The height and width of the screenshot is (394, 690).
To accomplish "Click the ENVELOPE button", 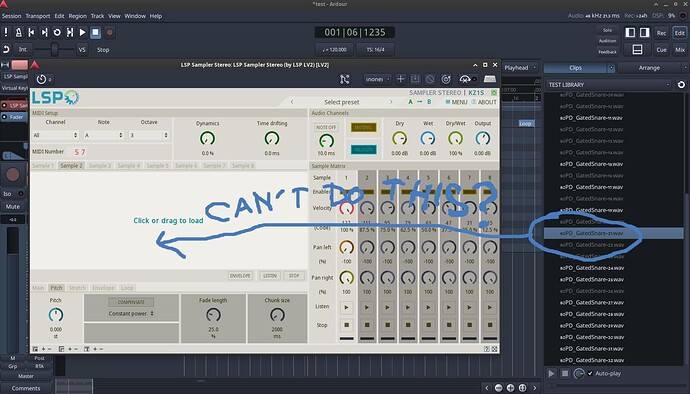I will [x=240, y=276].
